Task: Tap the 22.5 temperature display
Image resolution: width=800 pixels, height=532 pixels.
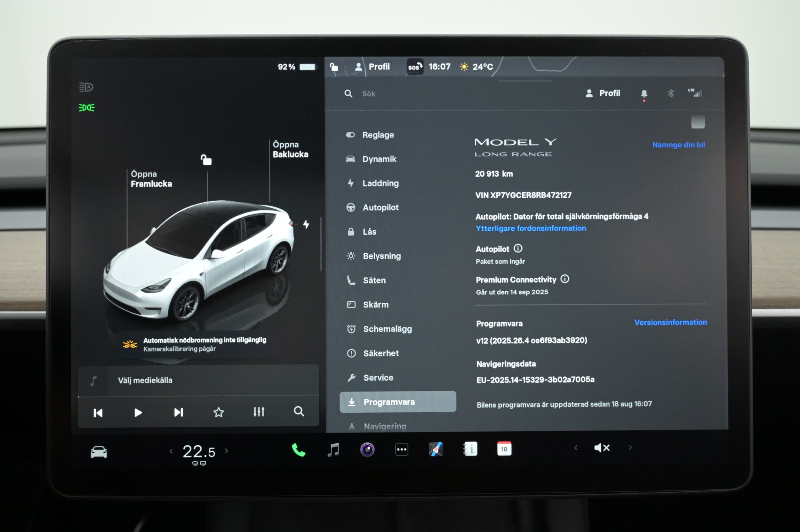Action: (x=199, y=452)
